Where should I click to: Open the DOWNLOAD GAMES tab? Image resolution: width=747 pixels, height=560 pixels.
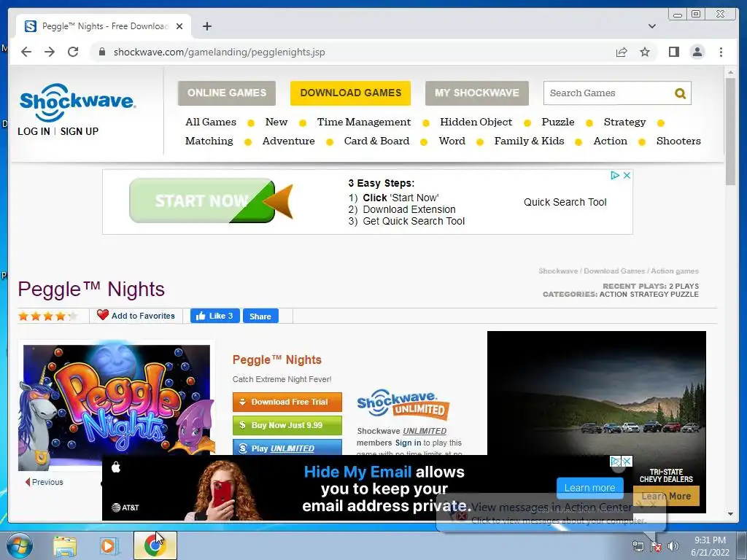[351, 93]
